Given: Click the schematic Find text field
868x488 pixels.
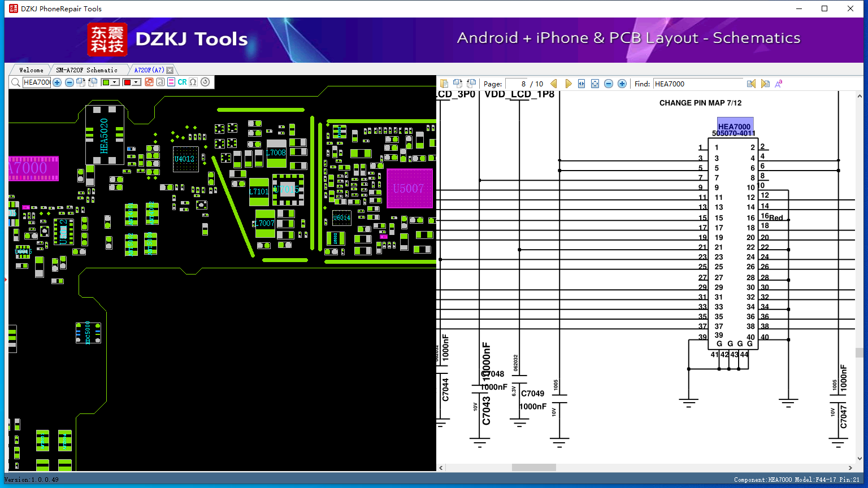Looking at the screenshot, I should pos(698,84).
